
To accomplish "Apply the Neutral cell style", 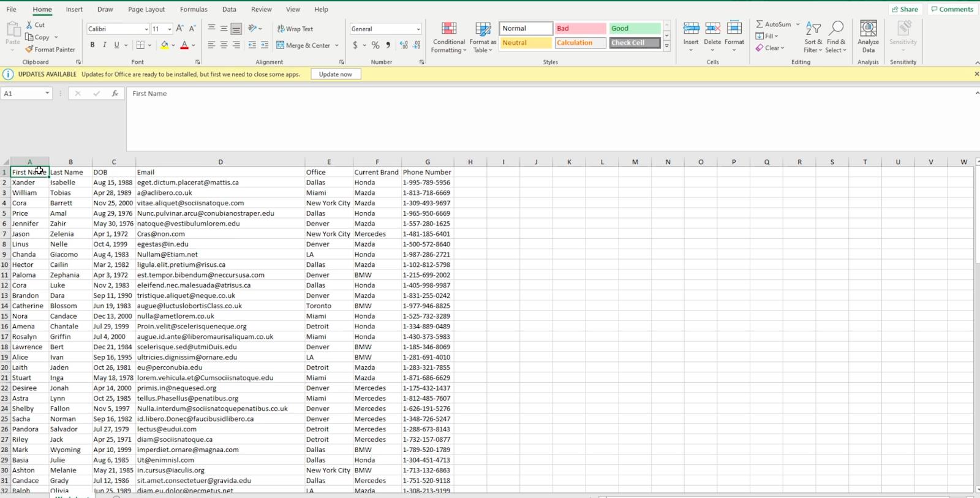I will (x=526, y=43).
